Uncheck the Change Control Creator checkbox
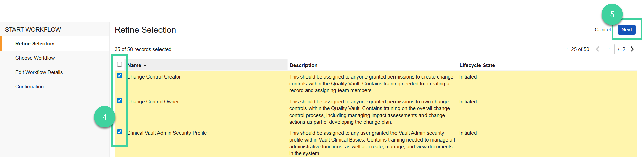644x157 pixels. (119, 76)
